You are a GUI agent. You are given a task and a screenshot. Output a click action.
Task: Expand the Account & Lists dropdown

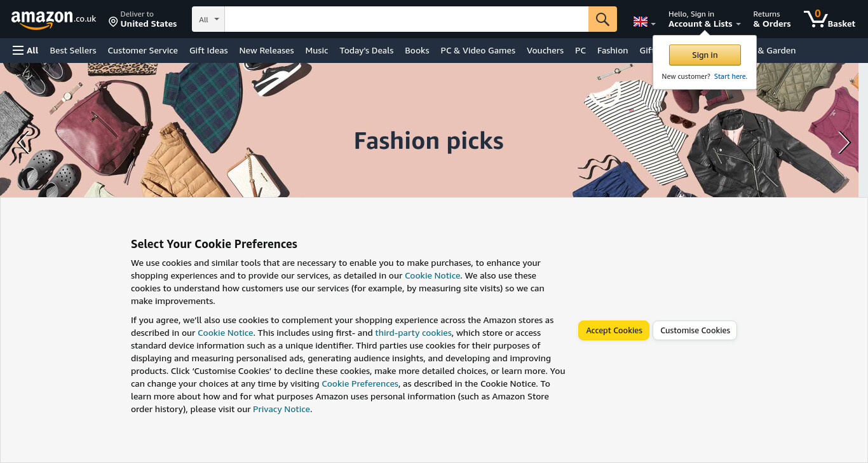704,19
